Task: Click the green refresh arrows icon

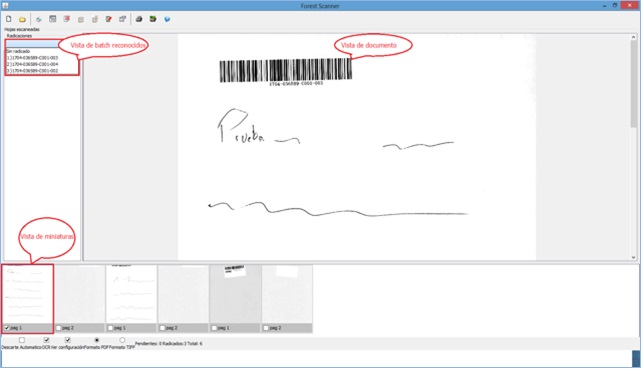Action: (x=39, y=19)
